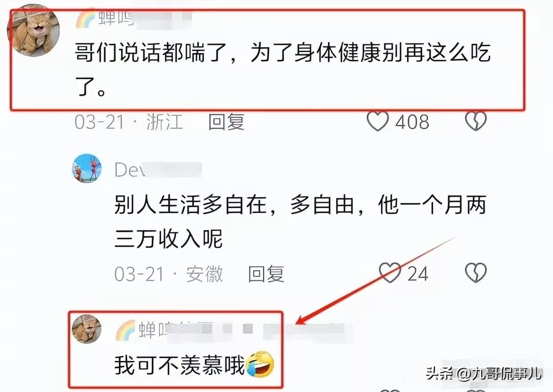Click the rainbow badge in bottom reply
553x392 pixels.
125,330
